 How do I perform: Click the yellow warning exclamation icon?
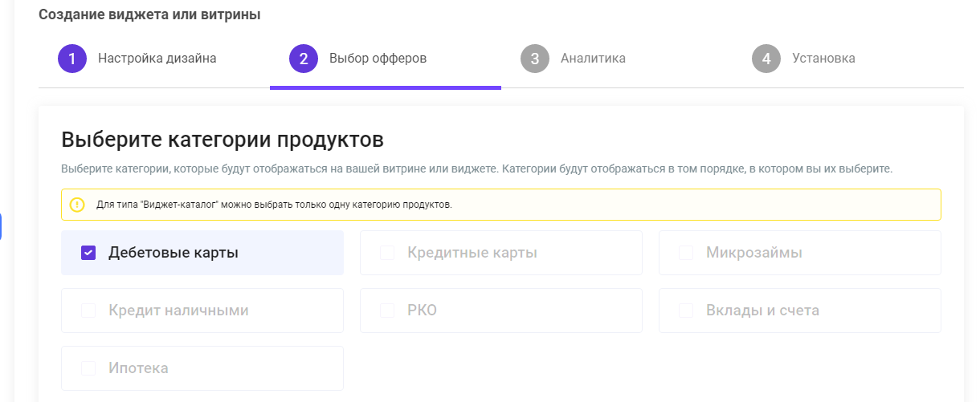coord(77,205)
